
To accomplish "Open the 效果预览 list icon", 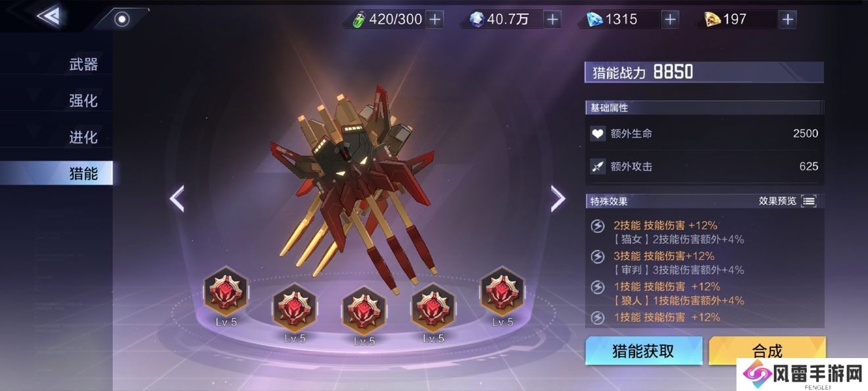I will point(809,201).
